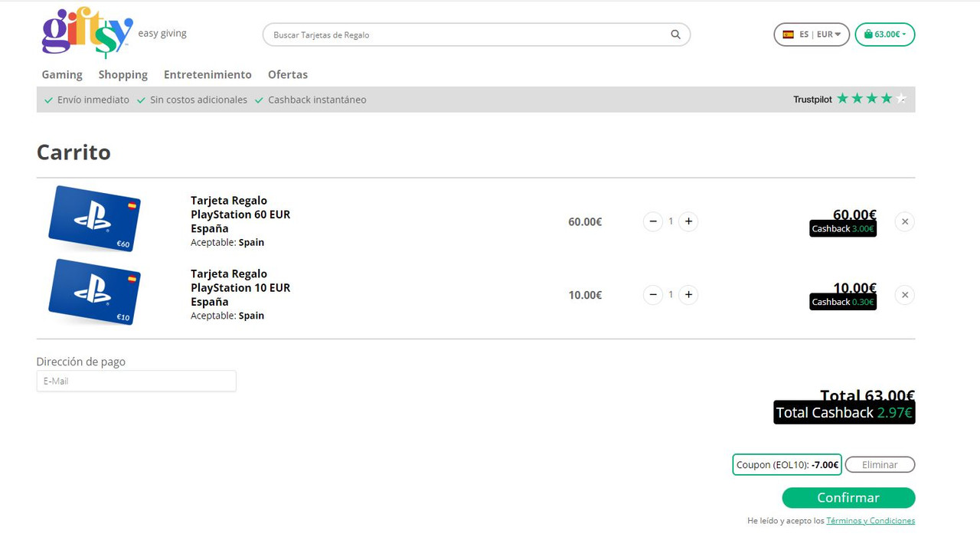Open the 63.00€ cart dropdown
Viewport: 980px width, 560px height.
tap(885, 34)
